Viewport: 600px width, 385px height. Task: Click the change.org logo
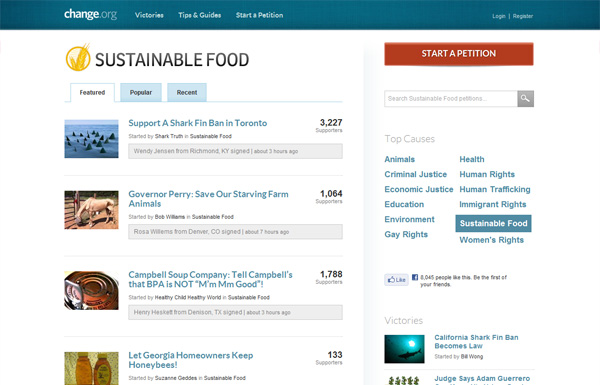click(x=90, y=15)
